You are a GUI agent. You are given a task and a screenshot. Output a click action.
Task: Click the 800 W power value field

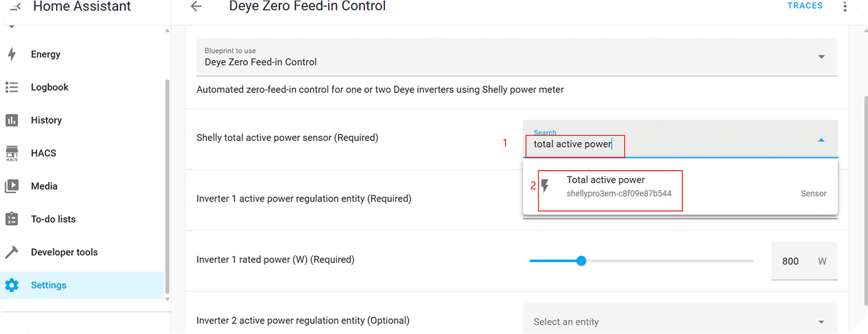[x=790, y=261]
